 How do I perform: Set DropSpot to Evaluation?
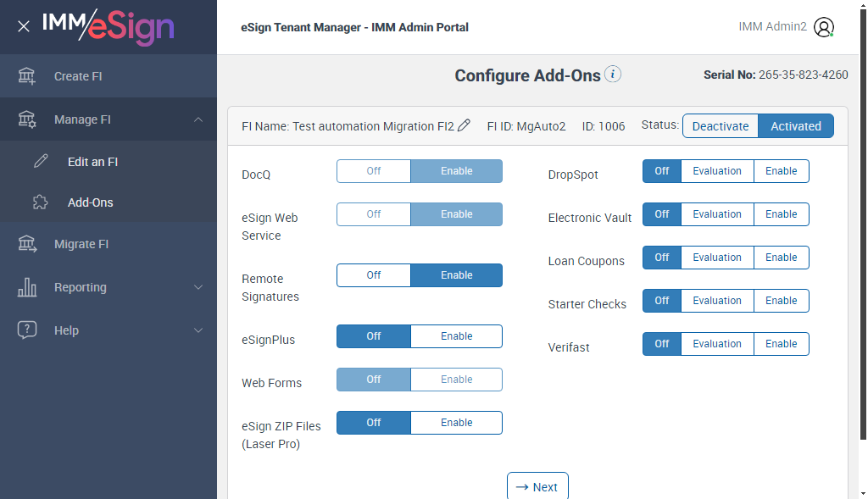717,171
